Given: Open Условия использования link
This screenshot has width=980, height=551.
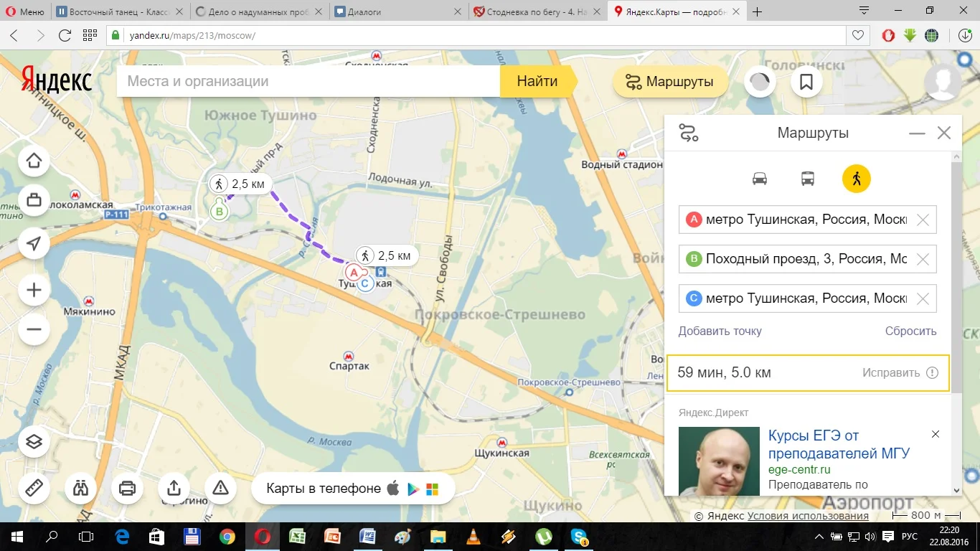Looking at the screenshot, I should pyautogui.click(x=808, y=516).
